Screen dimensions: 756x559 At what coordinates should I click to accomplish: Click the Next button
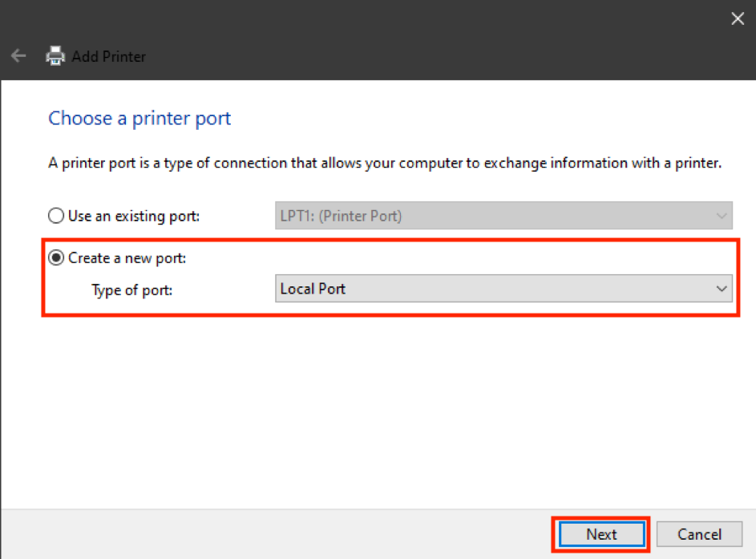click(601, 534)
